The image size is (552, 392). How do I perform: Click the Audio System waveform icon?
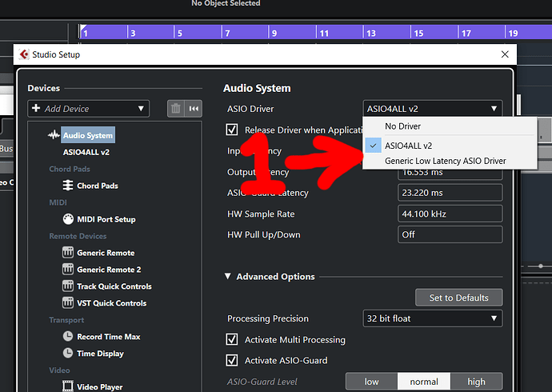click(x=54, y=134)
